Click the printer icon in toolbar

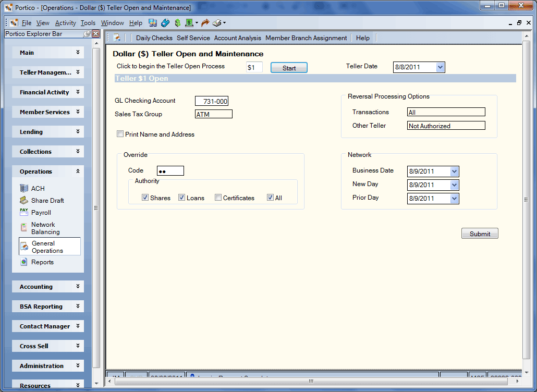[x=217, y=23]
